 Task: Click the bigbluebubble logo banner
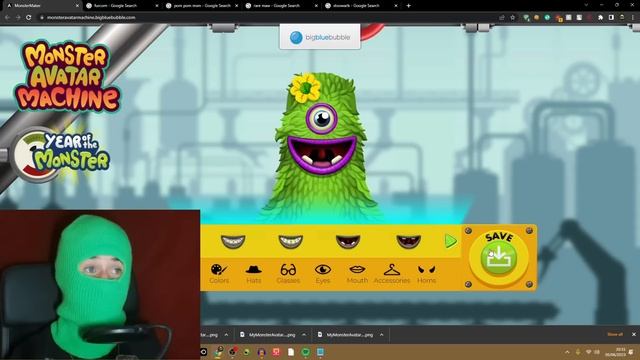(320, 37)
